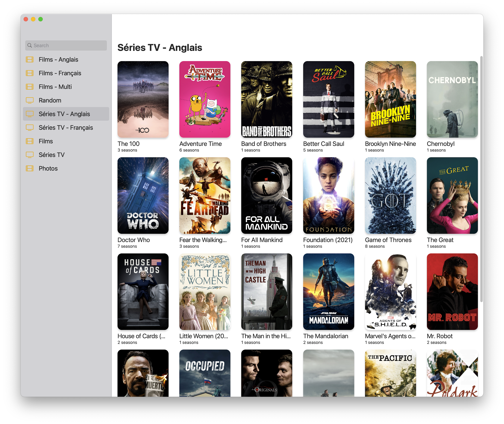Click the film icon next to Films - Français
This screenshot has width=504, height=424.
tap(29, 73)
